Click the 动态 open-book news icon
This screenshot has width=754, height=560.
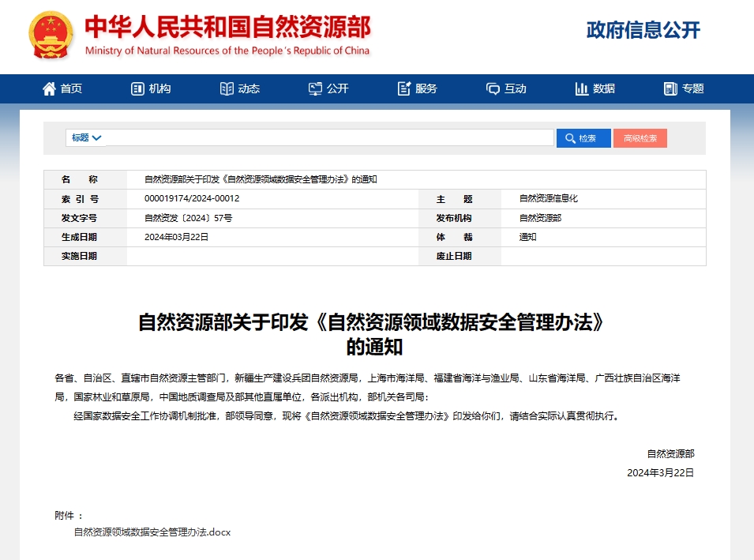point(227,88)
